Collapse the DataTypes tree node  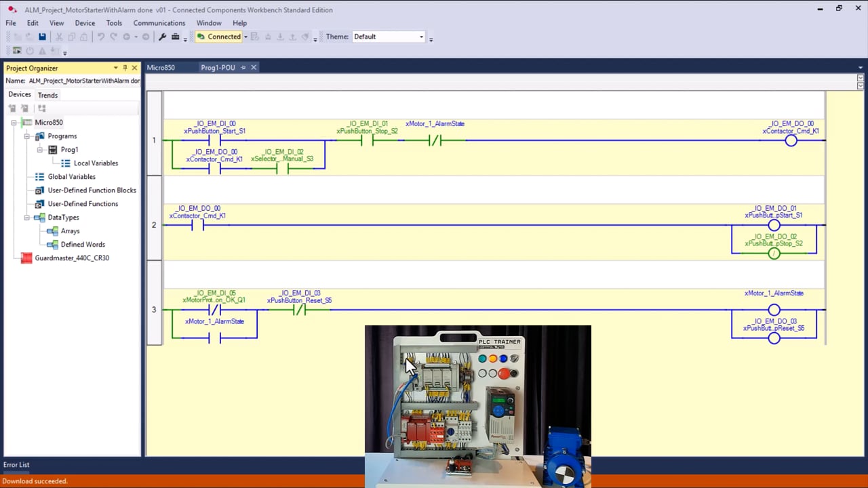tap(26, 218)
